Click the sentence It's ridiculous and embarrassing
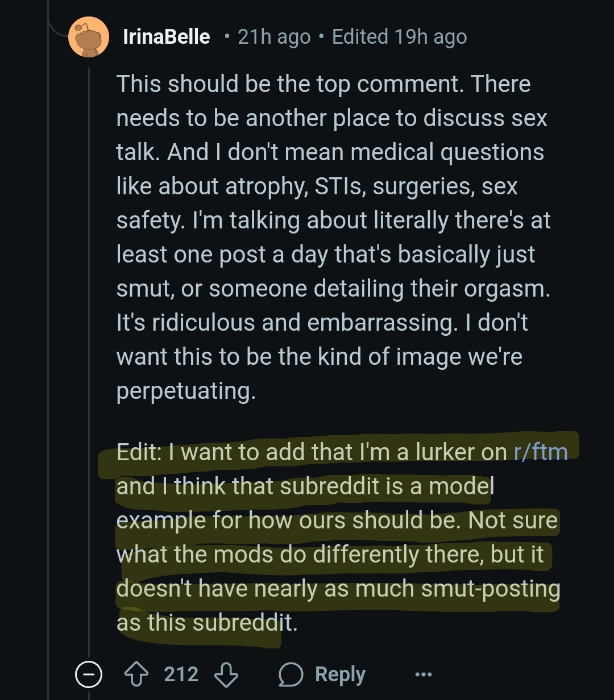The height and width of the screenshot is (700, 614). pos(287,323)
